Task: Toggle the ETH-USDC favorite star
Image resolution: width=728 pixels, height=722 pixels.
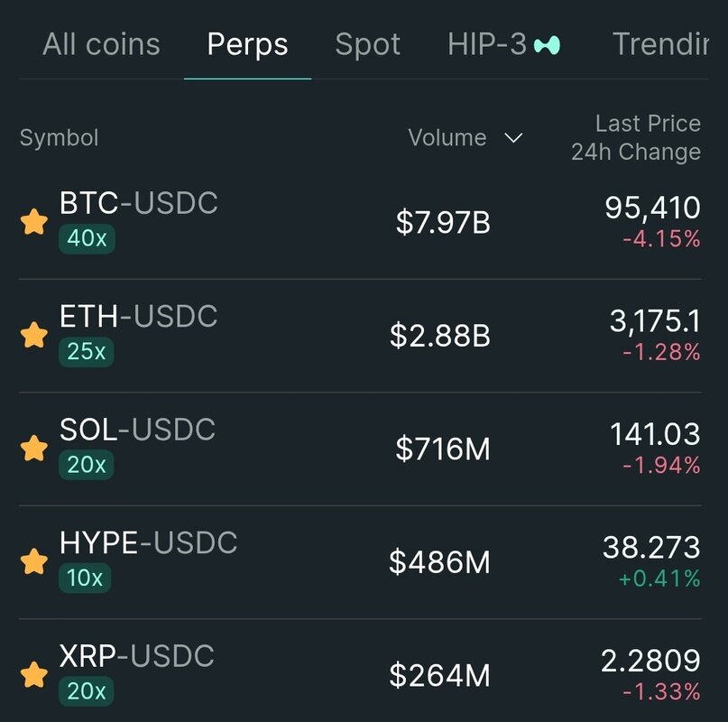Action: click(33, 335)
